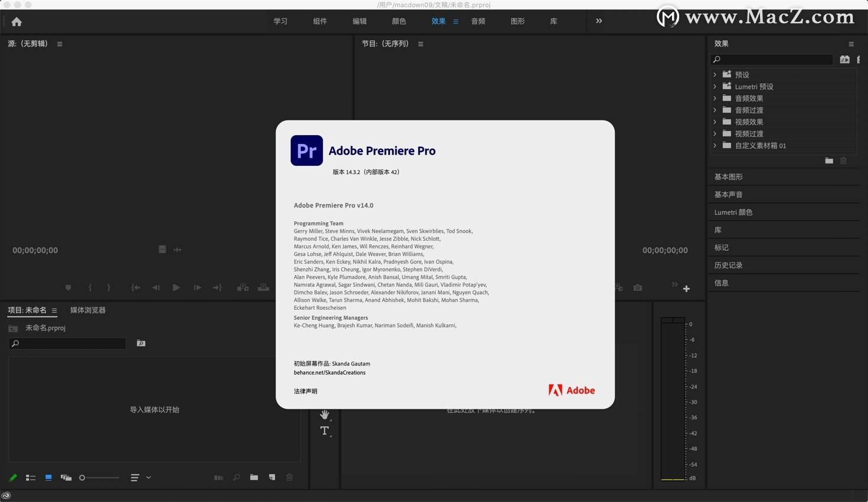This screenshot has width=868, height=502.
Task: Open Program monitor Button Editor plus
Action: click(x=686, y=288)
